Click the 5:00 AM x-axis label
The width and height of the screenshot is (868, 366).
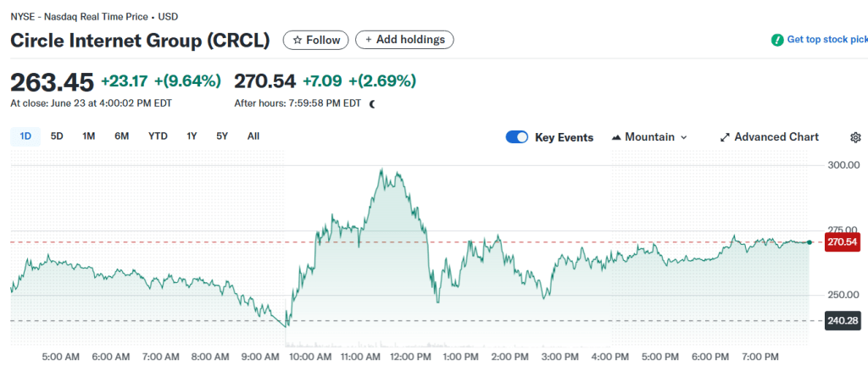point(62,357)
